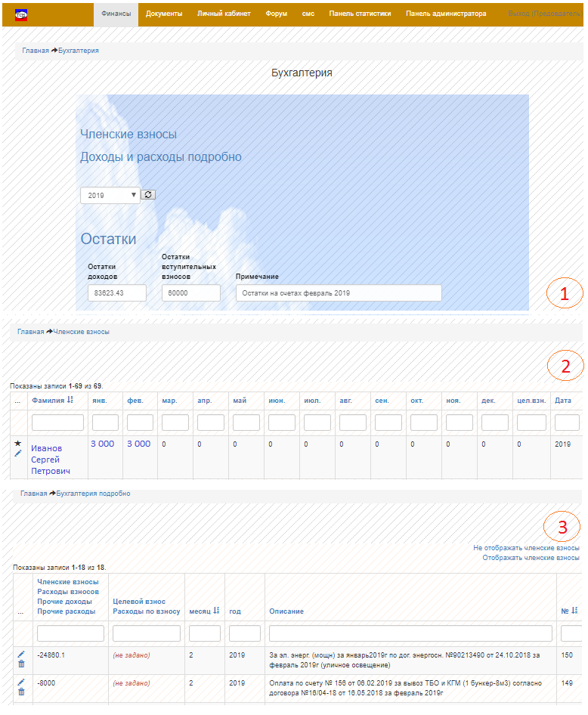
Task: Click the Фамилия filter input
Action: tap(58, 422)
